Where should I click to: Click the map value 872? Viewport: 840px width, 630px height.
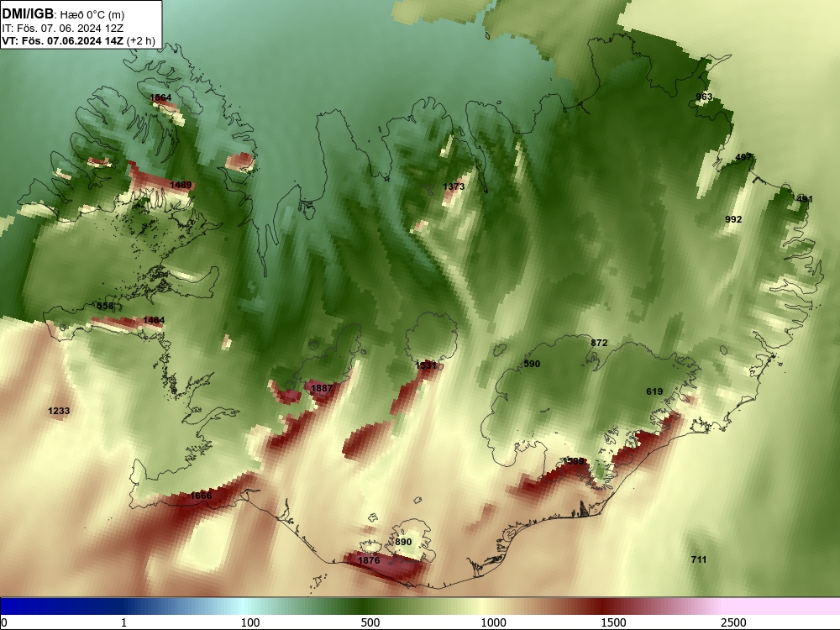coord(599,343)
